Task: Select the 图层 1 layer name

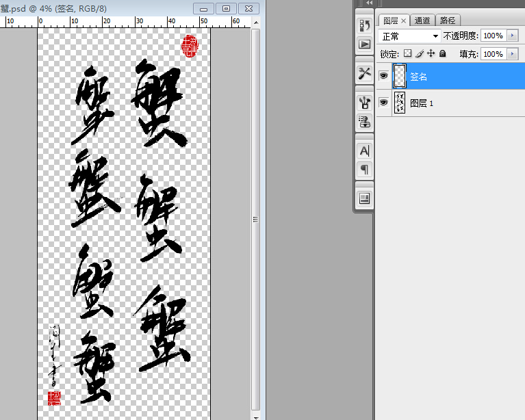Action: pos(421,103)
